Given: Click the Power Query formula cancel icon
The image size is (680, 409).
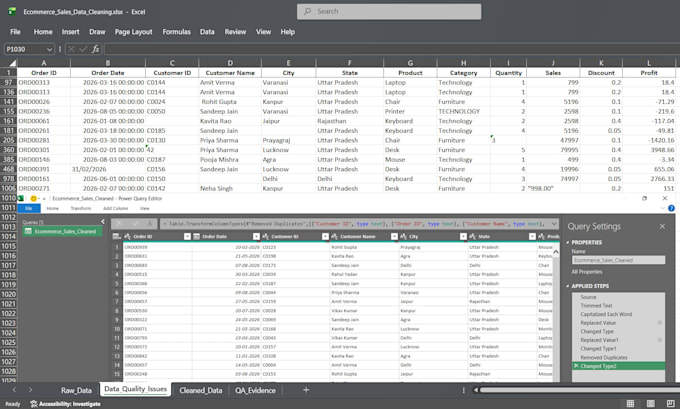Looking at the screenshot, I should [x=118, y=224].
